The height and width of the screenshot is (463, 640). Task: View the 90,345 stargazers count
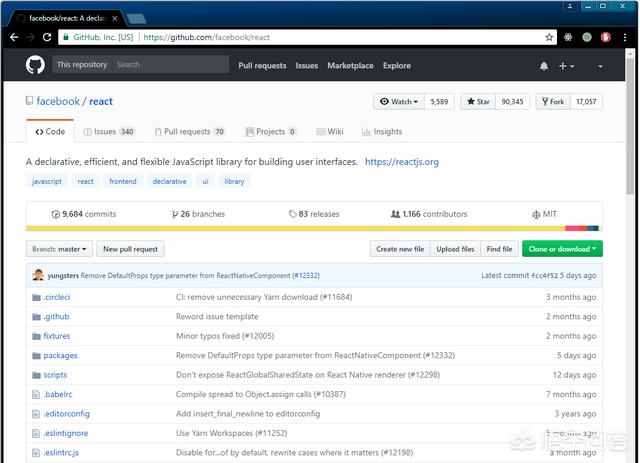pyautogui.click(x=512, y=101)
